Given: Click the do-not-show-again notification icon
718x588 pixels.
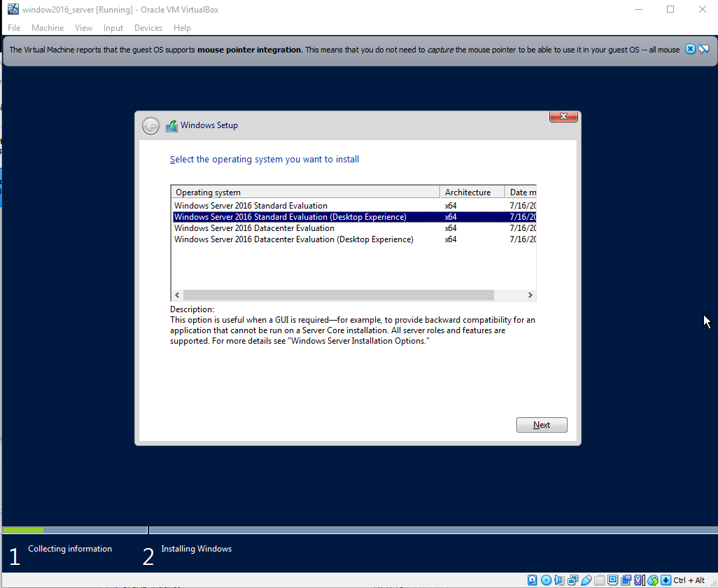Looking at the screenshot, I should (704, 49).
